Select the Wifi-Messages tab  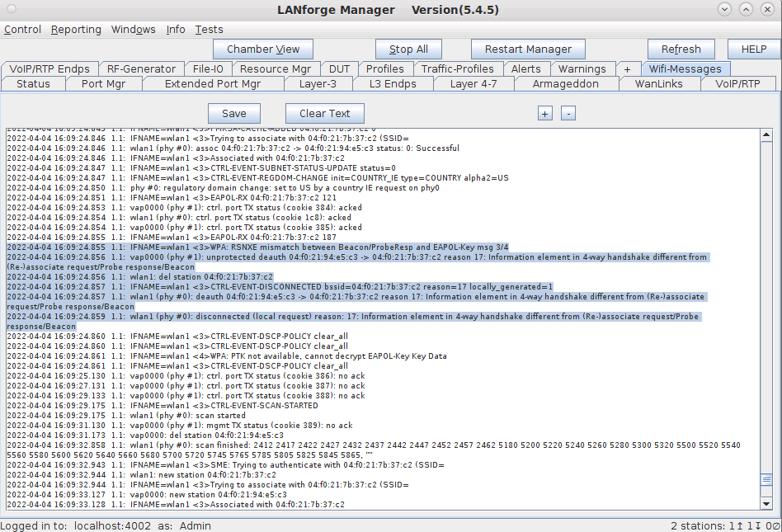[x=685, y=68]
